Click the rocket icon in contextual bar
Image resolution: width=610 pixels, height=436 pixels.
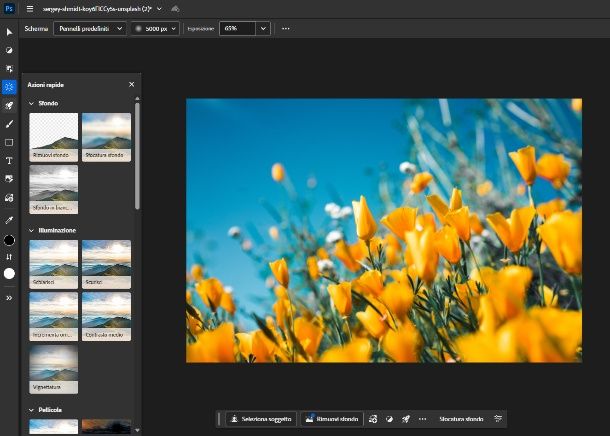point(406,419)
